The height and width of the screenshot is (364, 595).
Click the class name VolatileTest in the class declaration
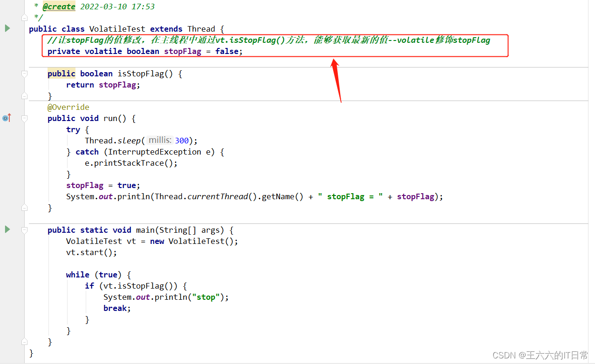coord(117,29)
